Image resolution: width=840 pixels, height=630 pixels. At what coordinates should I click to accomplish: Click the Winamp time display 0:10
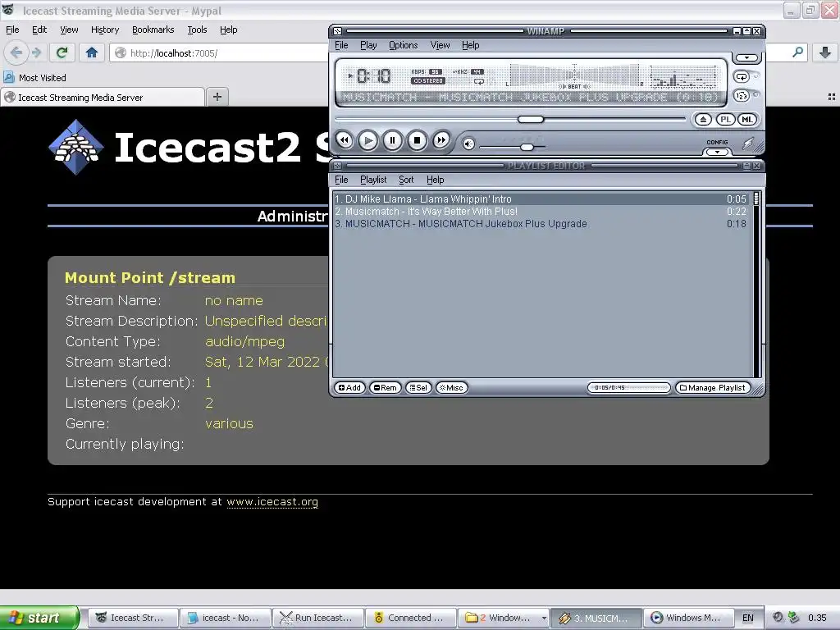[373, 76]
